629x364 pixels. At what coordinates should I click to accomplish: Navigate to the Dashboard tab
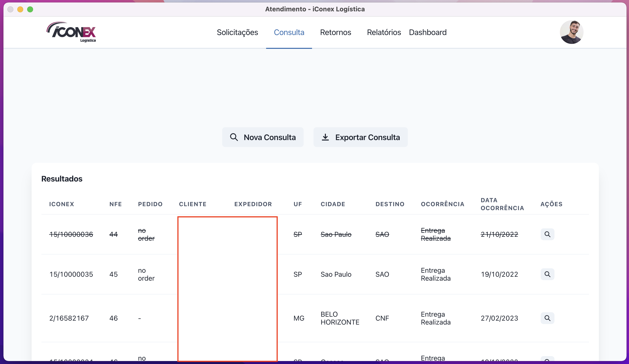428,32
